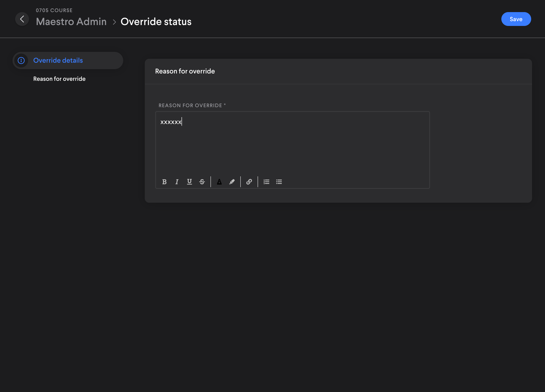Image resolution: width=545 pixels, height=392 pixels.
Task: Open the Maestro Admin breadcrumb link
Action: point(71,22)
